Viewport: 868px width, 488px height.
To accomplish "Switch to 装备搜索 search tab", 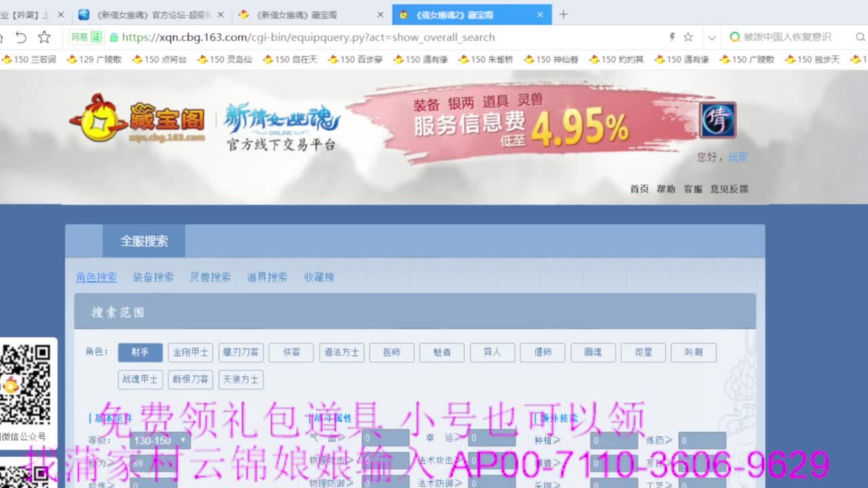I will [x=152, y=277].
